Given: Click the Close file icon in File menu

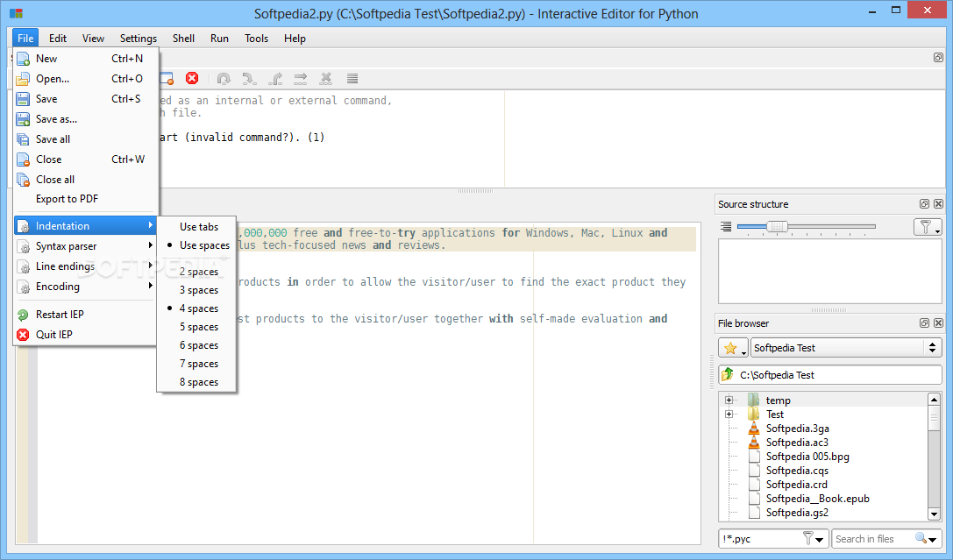Looking at the screenshot, I should tap(23, 159).
